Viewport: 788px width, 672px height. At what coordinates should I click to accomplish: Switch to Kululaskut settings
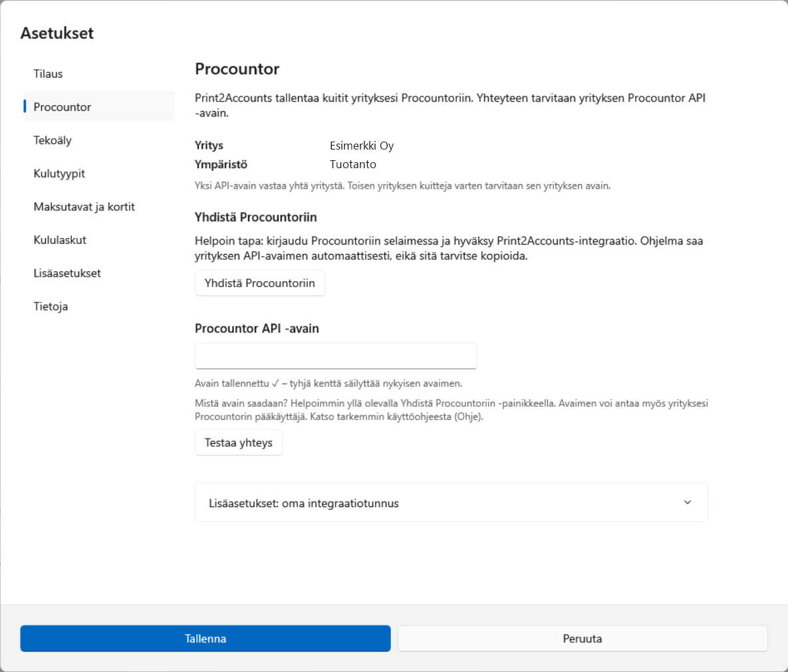coord(98,239)
